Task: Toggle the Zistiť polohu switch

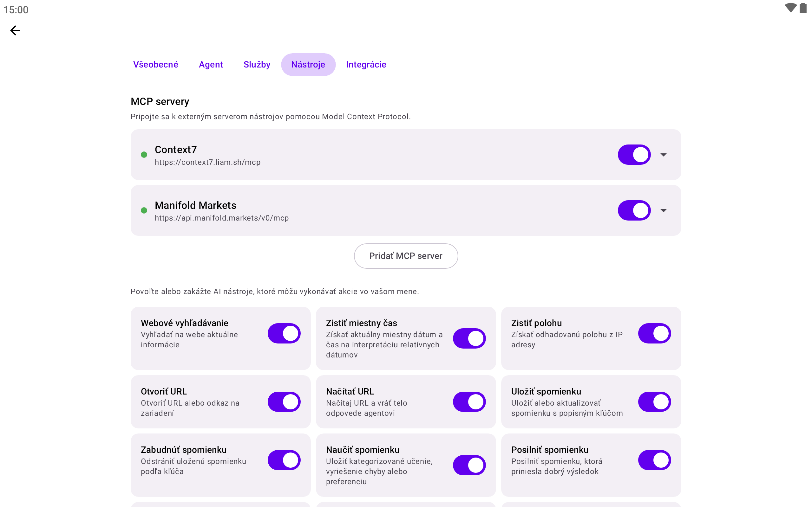Action: pyautogui.click(x=654, y=333)
